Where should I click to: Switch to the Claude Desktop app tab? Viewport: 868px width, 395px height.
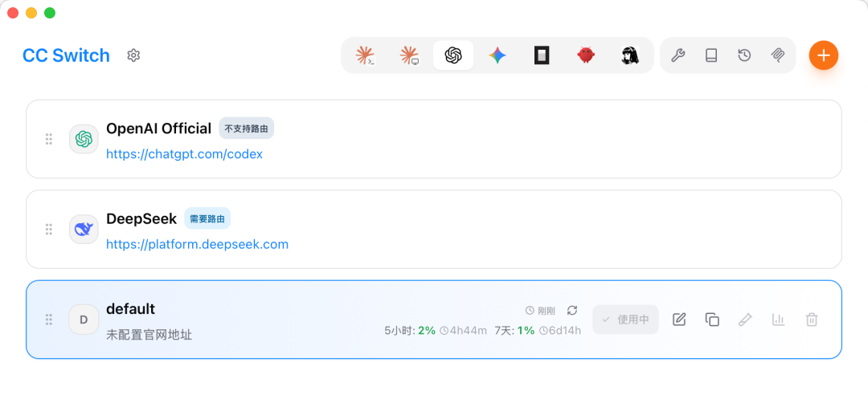pyautogui.click(x=409, y=55)
